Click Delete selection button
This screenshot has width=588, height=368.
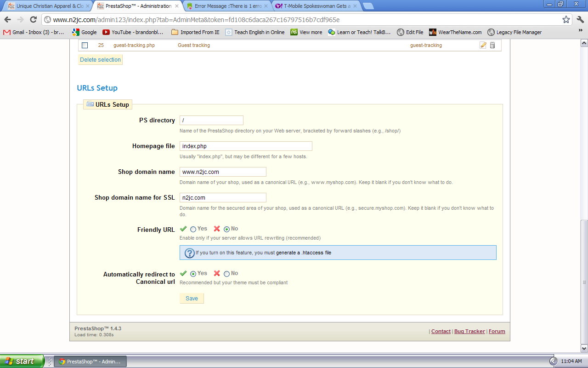100,60
